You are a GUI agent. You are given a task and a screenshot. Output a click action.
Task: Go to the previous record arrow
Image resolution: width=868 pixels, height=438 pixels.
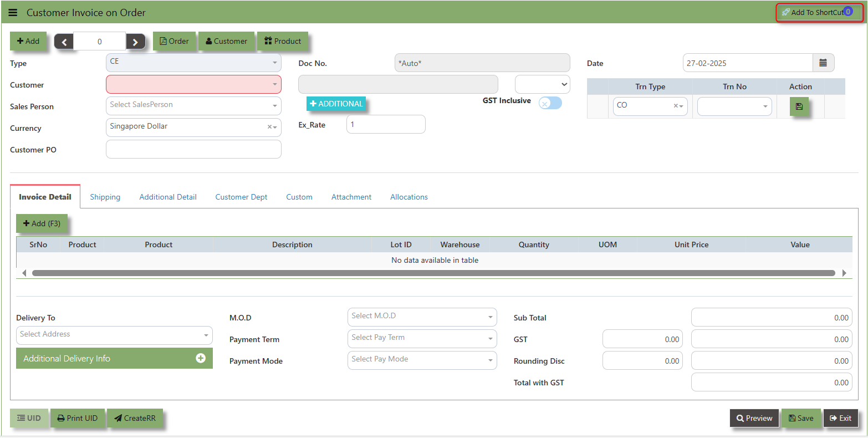click(x=64, y=42)
